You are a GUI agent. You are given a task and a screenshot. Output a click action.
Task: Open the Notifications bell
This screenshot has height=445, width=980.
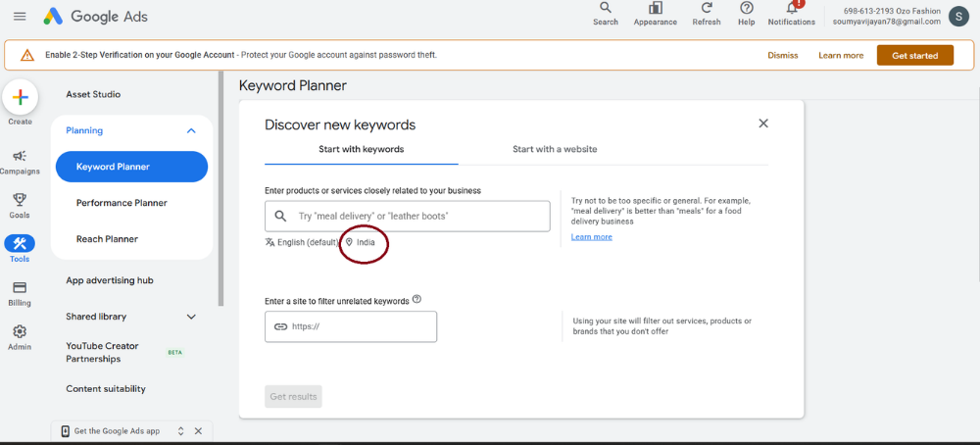click(791, 14)
